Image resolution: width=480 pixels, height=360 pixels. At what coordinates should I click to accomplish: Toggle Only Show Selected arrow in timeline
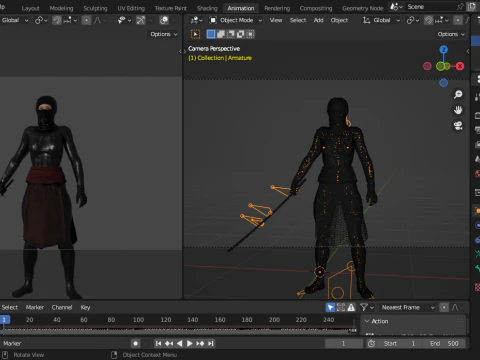click(330, 307)
